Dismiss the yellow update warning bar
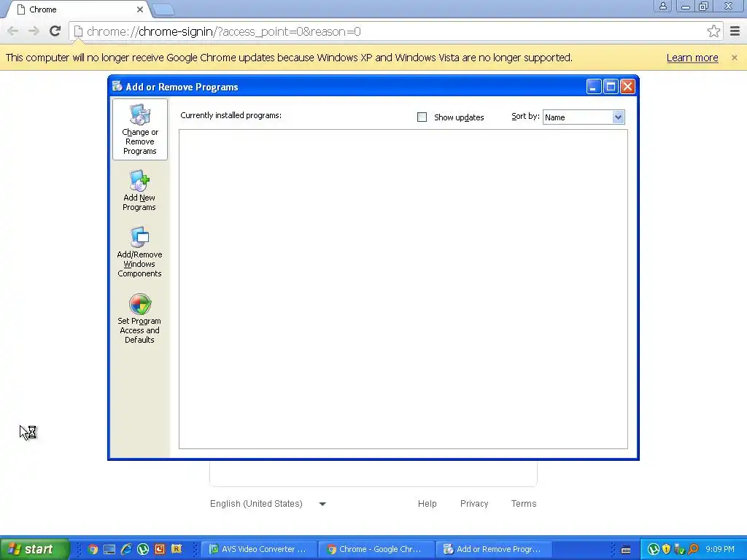The image size is (747, 560). (x=734, y=58)
